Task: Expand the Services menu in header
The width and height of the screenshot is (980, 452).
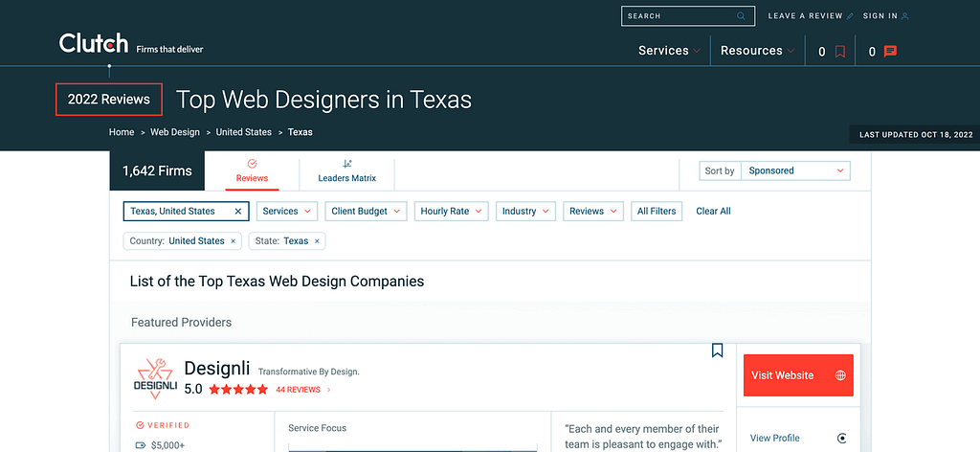Action: coord(669,51)
